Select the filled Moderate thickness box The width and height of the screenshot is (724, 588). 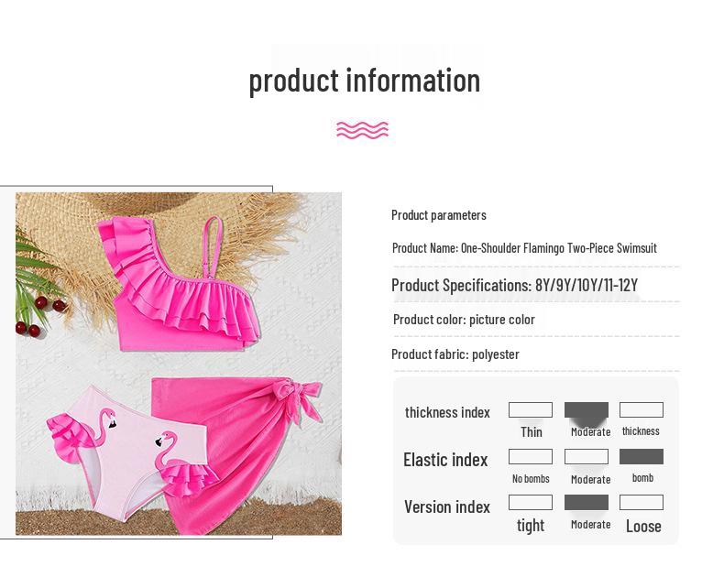click(x=587, y=409)
